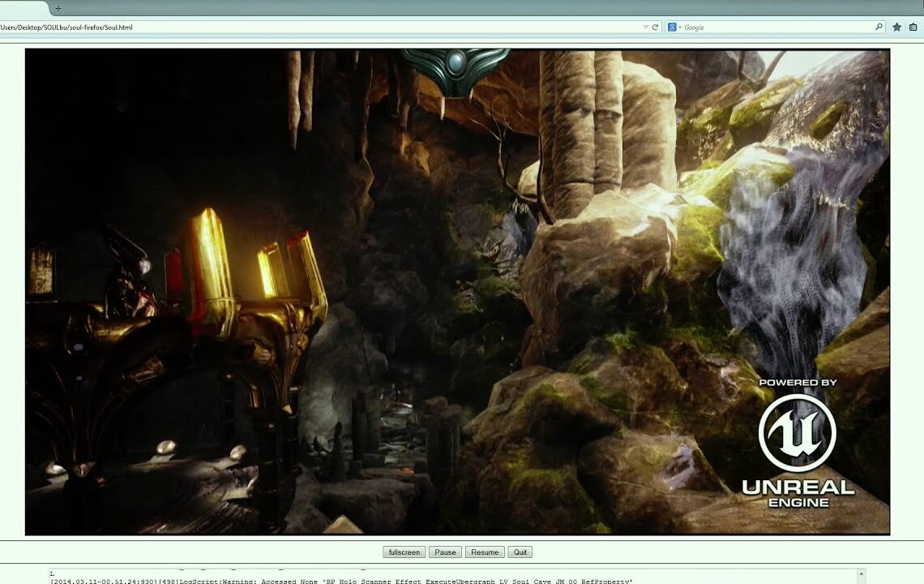Click the search magnifier icon

click(x=879, y=27)
